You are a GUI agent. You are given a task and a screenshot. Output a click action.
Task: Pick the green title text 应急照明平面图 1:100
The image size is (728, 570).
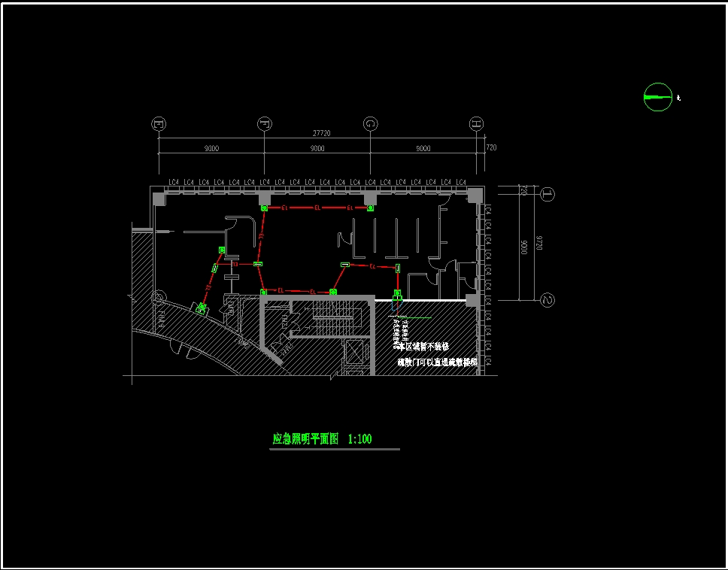pyautogui.click(x=322, y=439)
